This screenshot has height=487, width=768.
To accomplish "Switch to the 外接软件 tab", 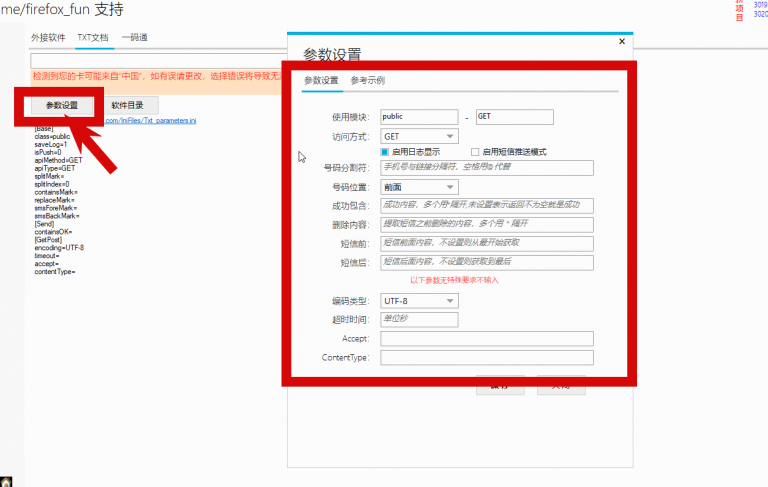I will (x=48, y=38).
